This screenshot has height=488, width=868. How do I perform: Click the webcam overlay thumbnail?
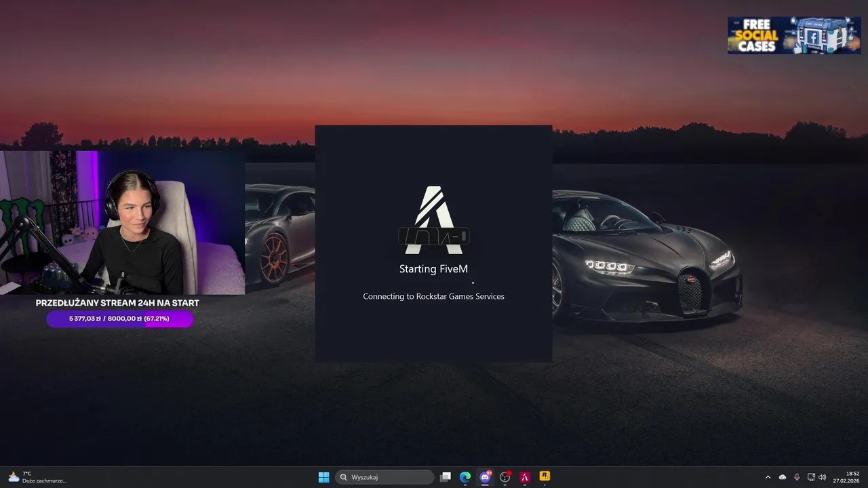coord(122,222)
